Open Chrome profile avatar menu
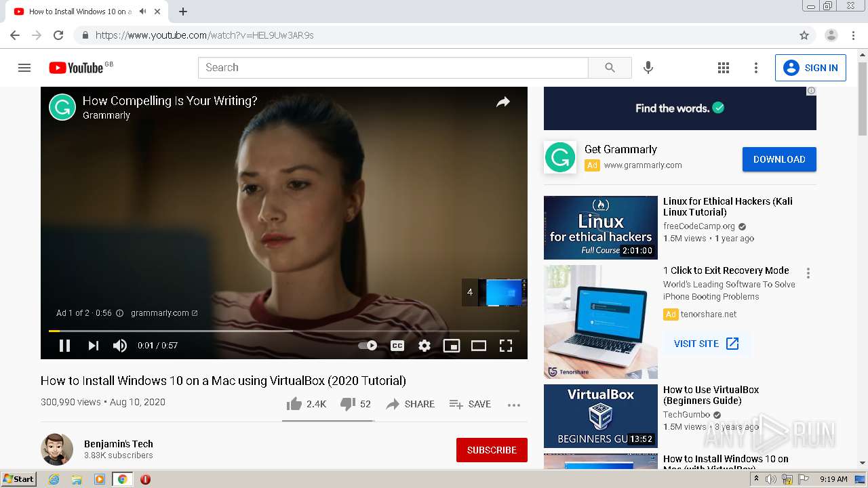Viewport: 868px width, 488px height. click(831, 35)
